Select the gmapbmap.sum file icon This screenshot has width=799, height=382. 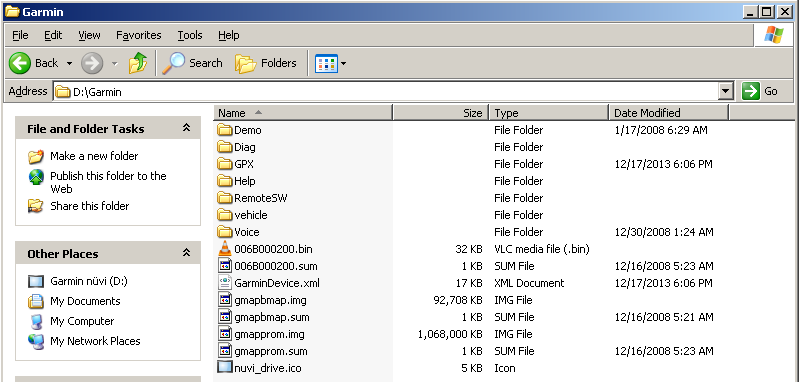pos(225,317)
